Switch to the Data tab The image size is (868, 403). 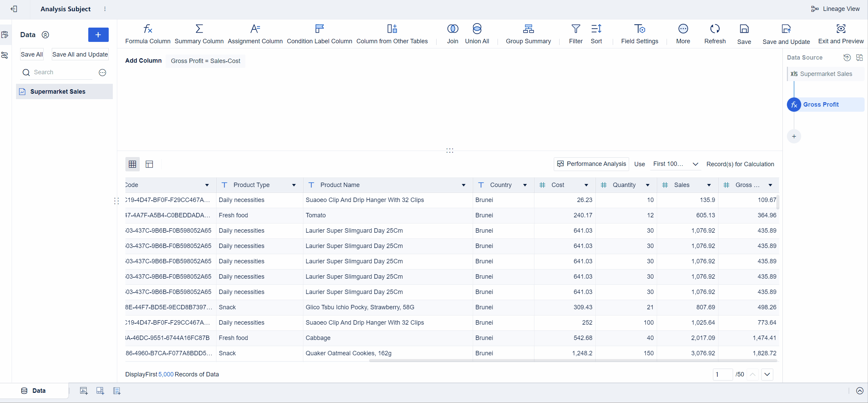point(34,391)
